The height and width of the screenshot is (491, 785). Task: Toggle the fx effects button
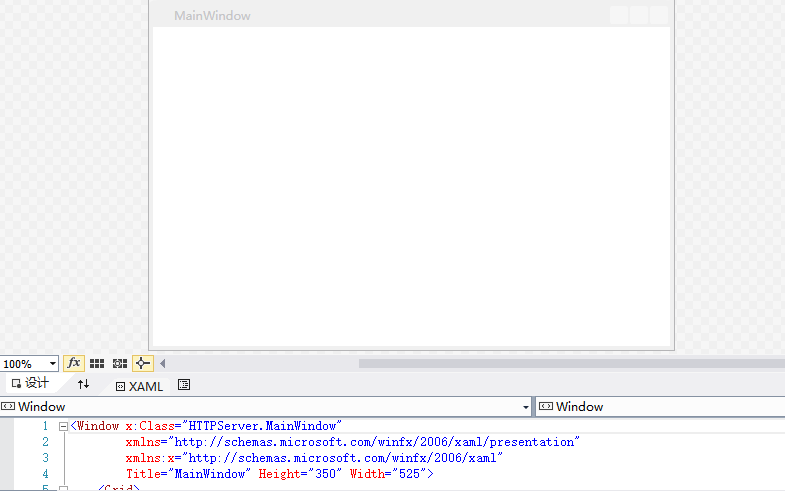[x=74, y=363]
